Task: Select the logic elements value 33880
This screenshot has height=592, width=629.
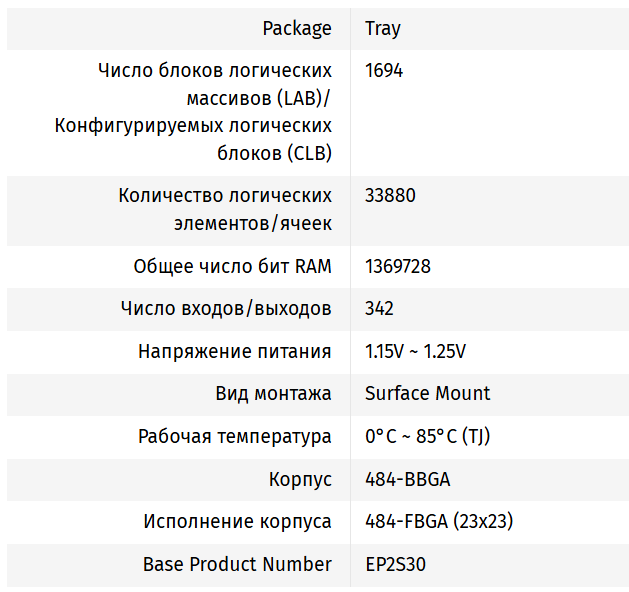Action: pyautogui.click(x=390, y=195)
